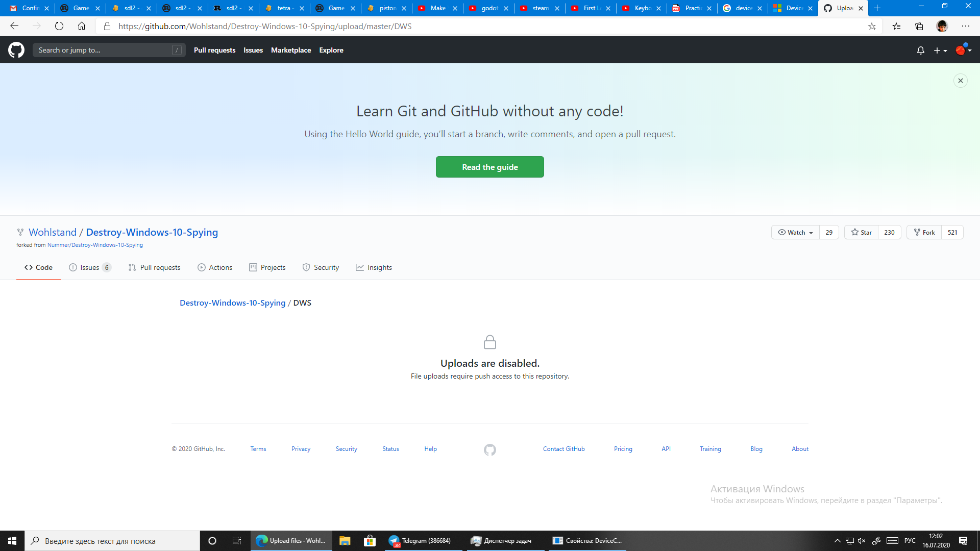Viewport: 980px width, 551px height.
Task: Open the favorites list
Action: [896, 26]
